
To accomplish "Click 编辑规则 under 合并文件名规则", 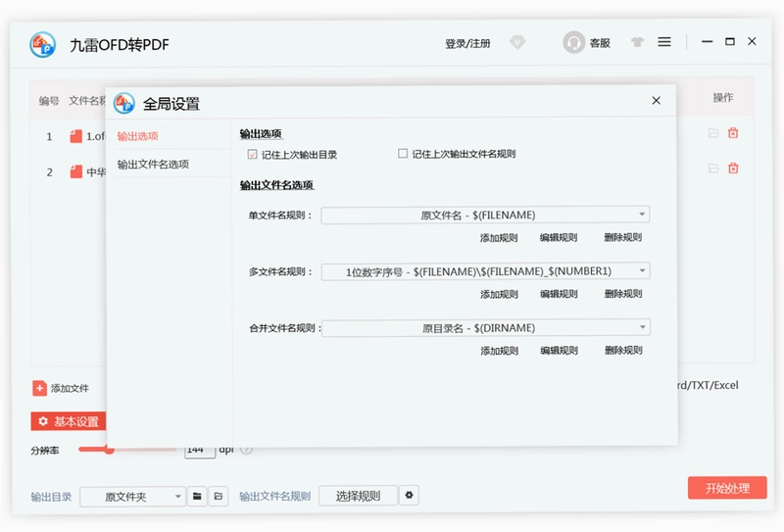I will pyautogui.click(x=559, y=351).
